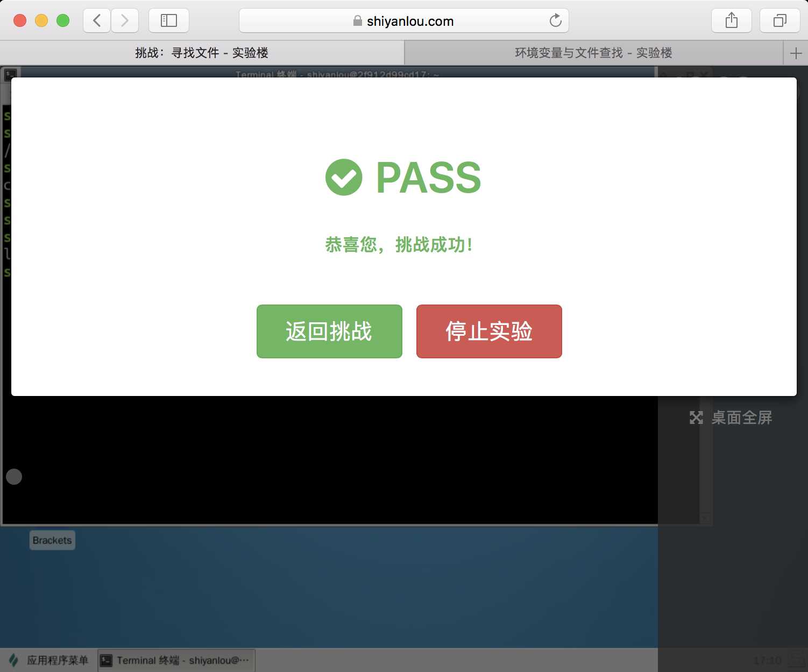Open the Safari share menu icon

[732, 21]
